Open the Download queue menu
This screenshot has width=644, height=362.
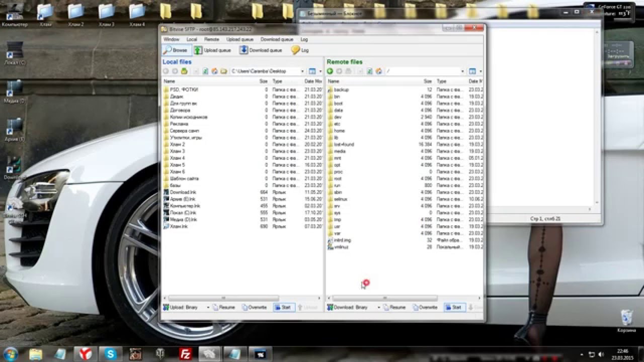pyautogui.click(x=277, y=39)
